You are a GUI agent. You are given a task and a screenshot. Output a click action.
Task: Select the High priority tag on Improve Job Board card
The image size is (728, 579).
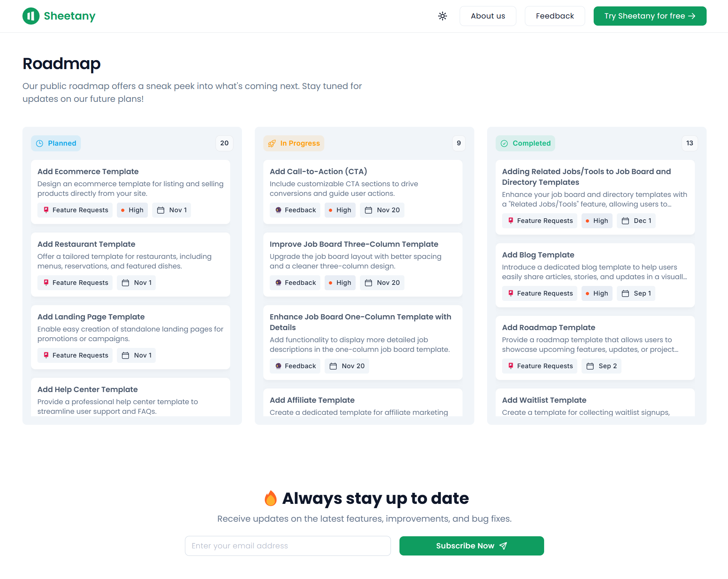point(340,282)
